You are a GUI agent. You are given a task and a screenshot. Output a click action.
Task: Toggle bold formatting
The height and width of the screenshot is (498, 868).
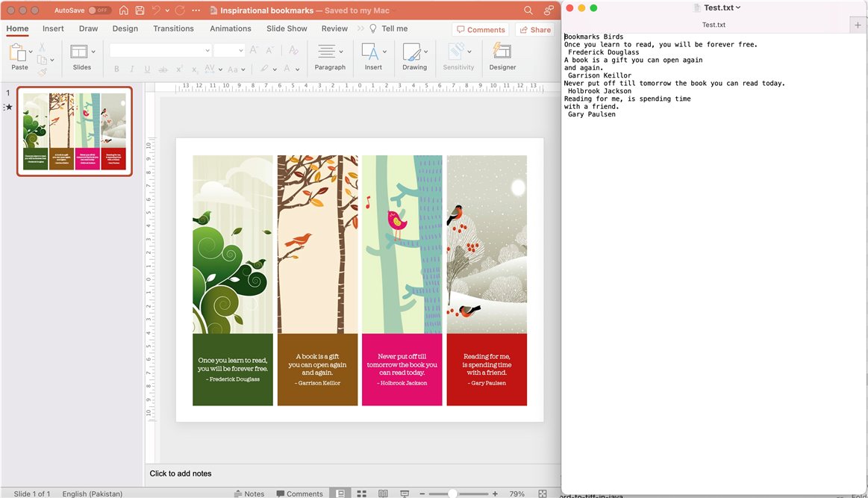(116, 68)
